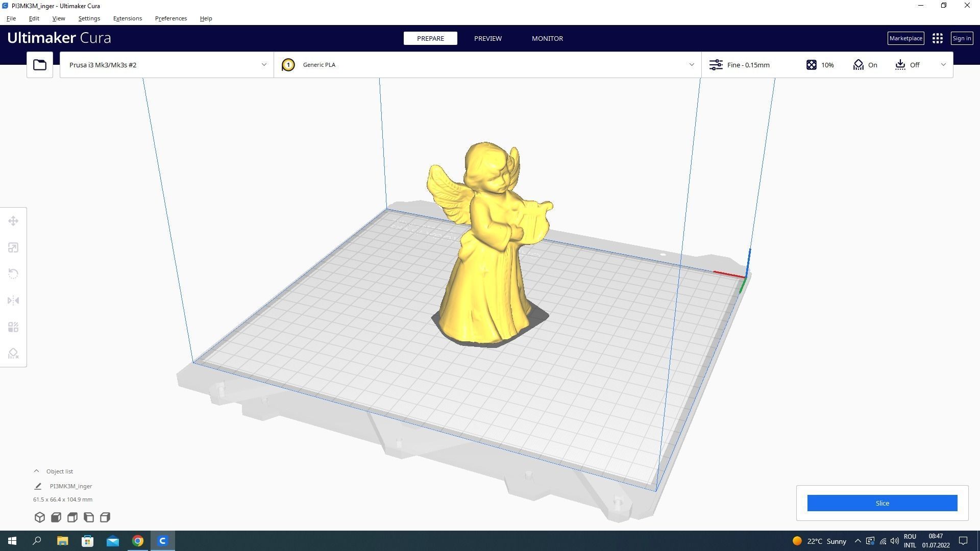
Task: Click the infill 10% icon
Action: pyautogui.click(x=812, y=65)
